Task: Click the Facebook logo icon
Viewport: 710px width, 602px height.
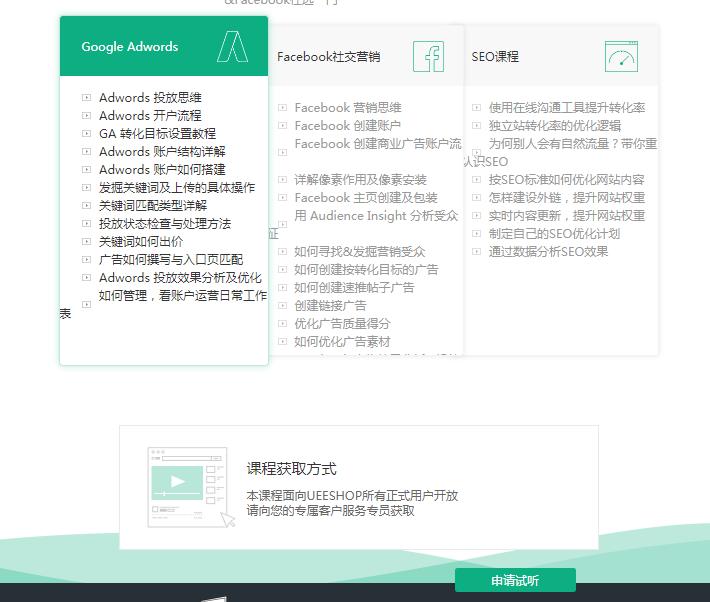Action: [x=428, y=57]
